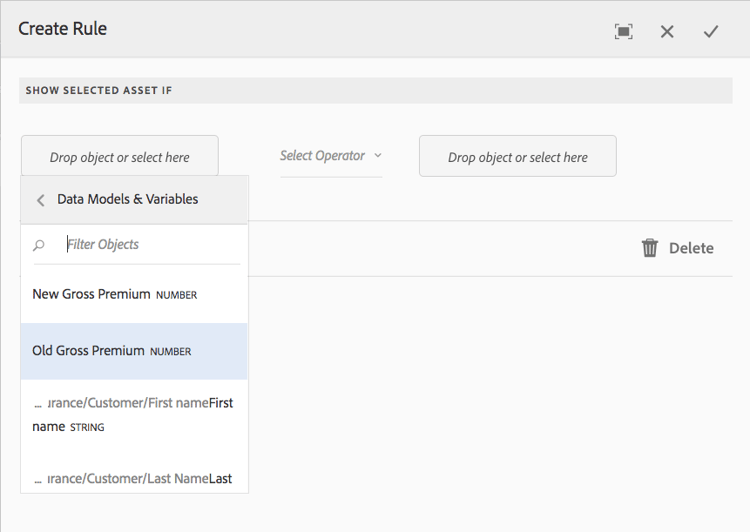Click the left Drop object field
Viewport: 750px width, 532px height.
click(119, 157)
